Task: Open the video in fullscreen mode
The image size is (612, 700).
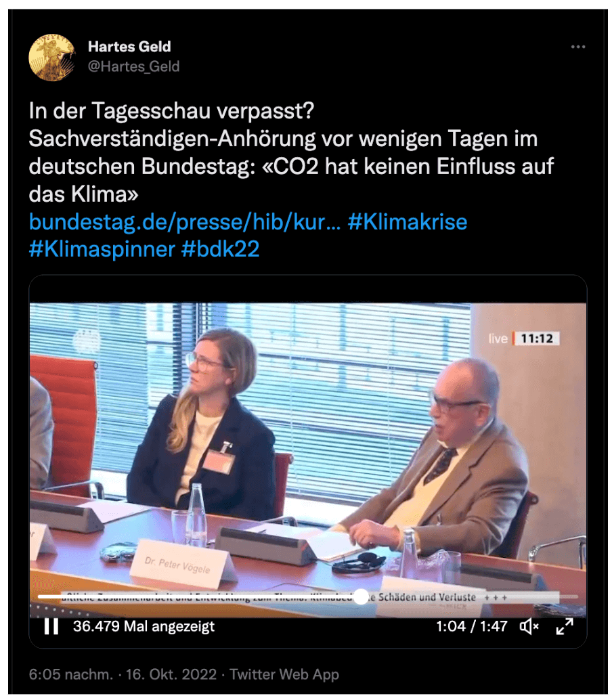Action: click(x=565, y=626)
